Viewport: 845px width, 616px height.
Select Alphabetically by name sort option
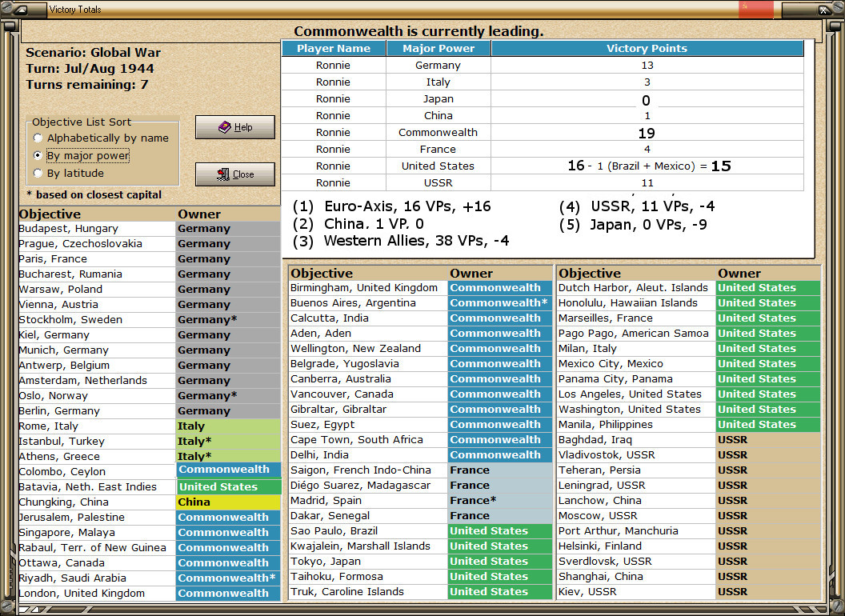[x=102, y=138]
